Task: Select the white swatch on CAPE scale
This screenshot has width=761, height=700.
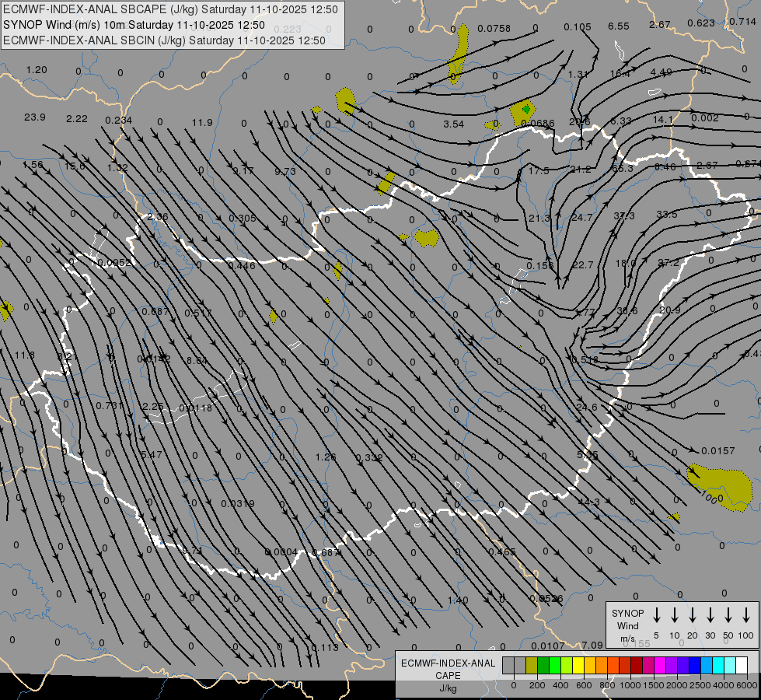Action: pos(742,665)
